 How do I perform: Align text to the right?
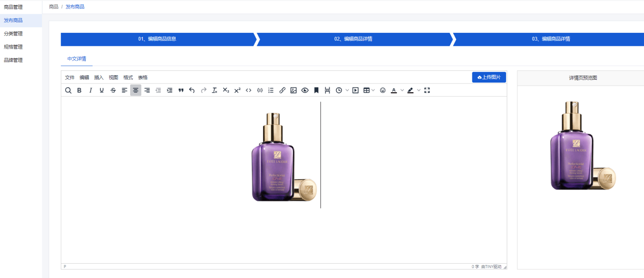(x=147, y=90)
